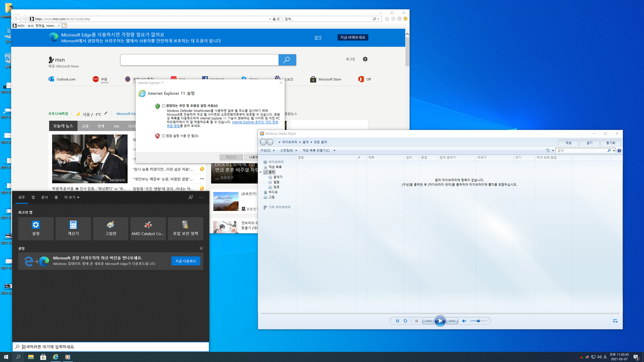Viewport: 644px width, 362px height.
Task: Click the Media Player forward navigation button
Action: coord(270,142)
